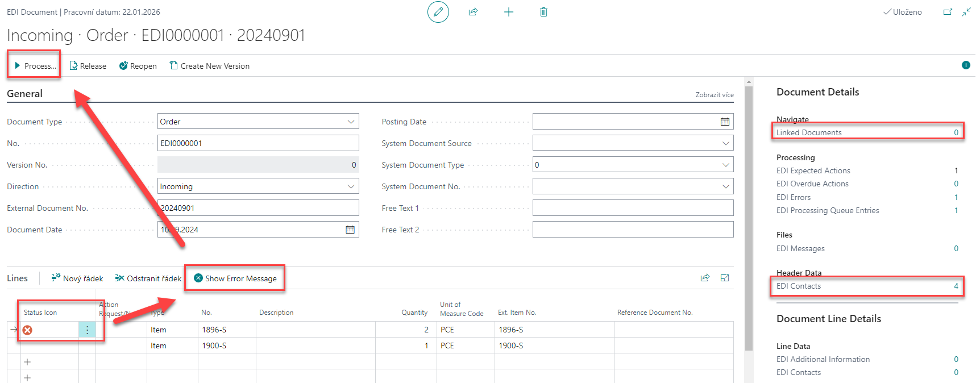Open the Posting Date calendar picker
980x383 pixels.
[725, 122]
